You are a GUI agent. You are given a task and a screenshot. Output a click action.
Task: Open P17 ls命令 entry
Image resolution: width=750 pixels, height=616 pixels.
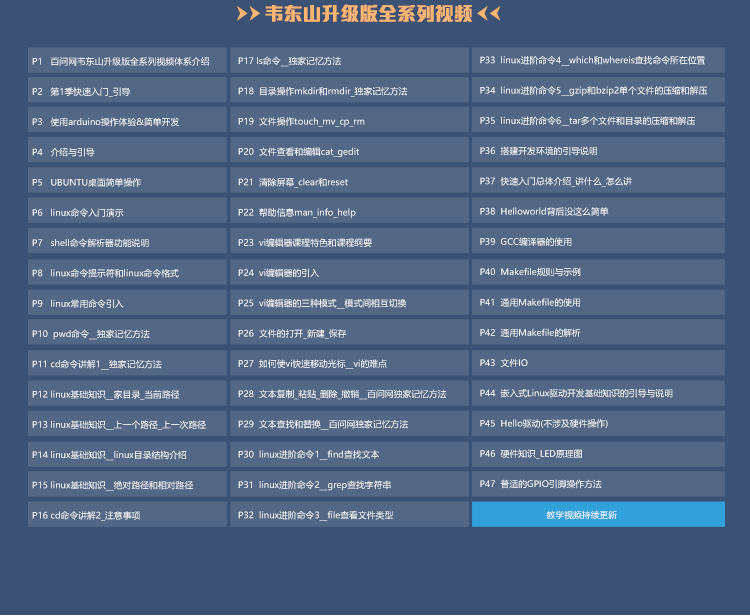tap(350, 60)
